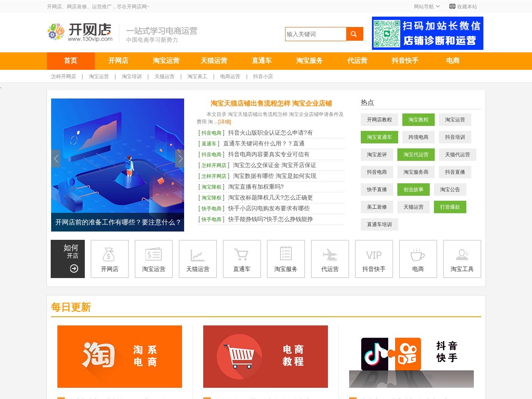Open the 抖音快手 banner image
The width and height of the screenshot is (532, 399).
click(411, 357)
